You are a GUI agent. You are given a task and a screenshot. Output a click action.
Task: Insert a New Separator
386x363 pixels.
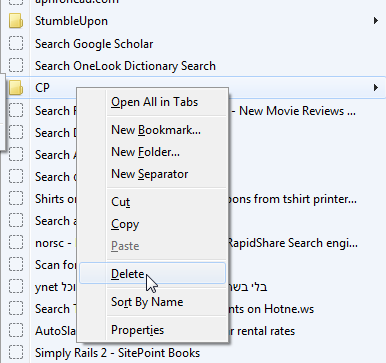(149, 174)
